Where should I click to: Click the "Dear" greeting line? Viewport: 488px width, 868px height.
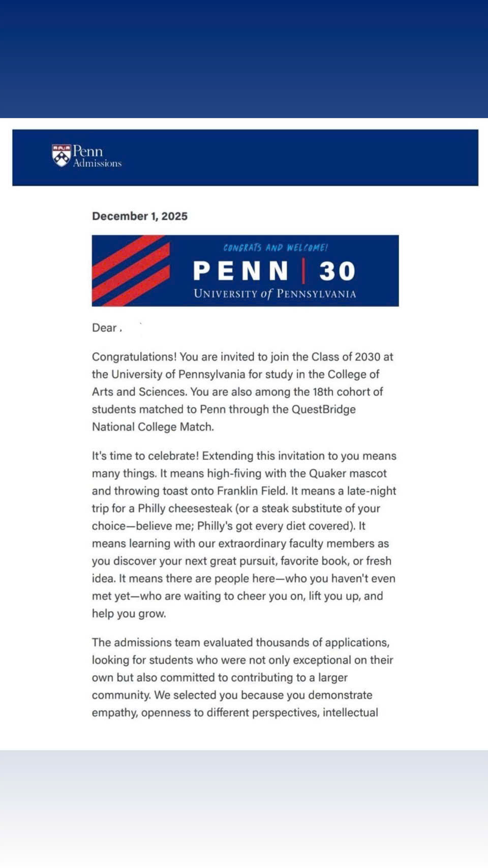click(x=105, y=328)
